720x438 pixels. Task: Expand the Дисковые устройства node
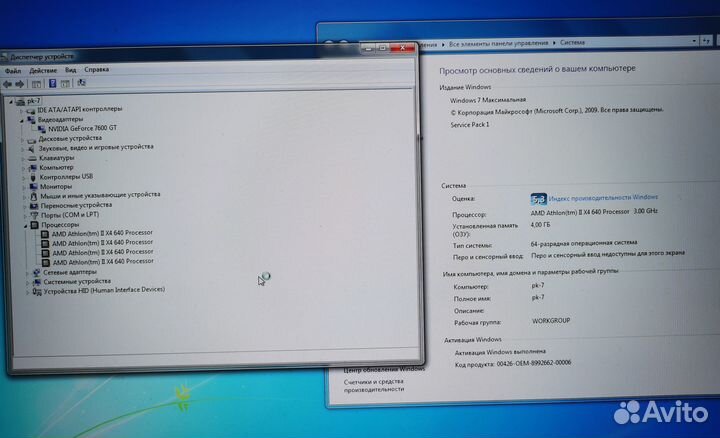[24, 138]
